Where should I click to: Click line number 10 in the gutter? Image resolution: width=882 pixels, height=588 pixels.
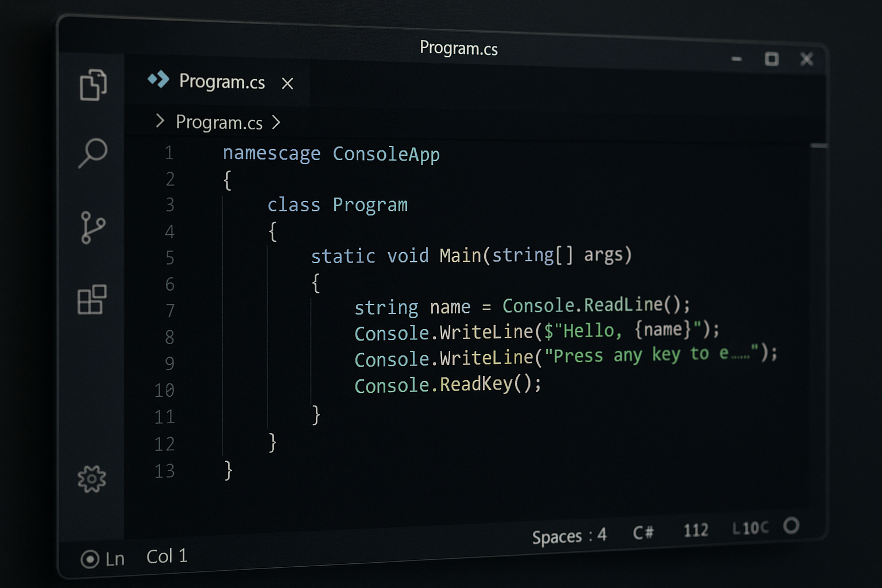(x=164, y=390)
